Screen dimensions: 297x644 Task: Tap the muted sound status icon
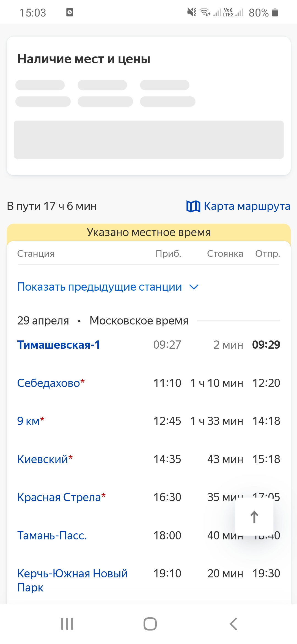point(191,12)
